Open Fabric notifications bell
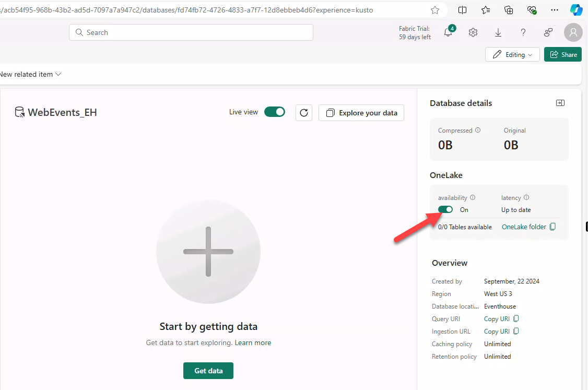Viewport: 588px width, 390px height. coord(448,32)
